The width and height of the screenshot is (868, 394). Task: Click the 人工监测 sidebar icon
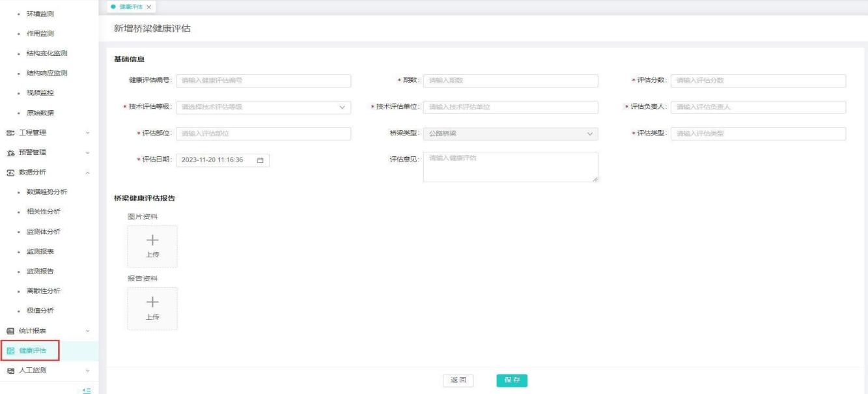pos(10,371)
